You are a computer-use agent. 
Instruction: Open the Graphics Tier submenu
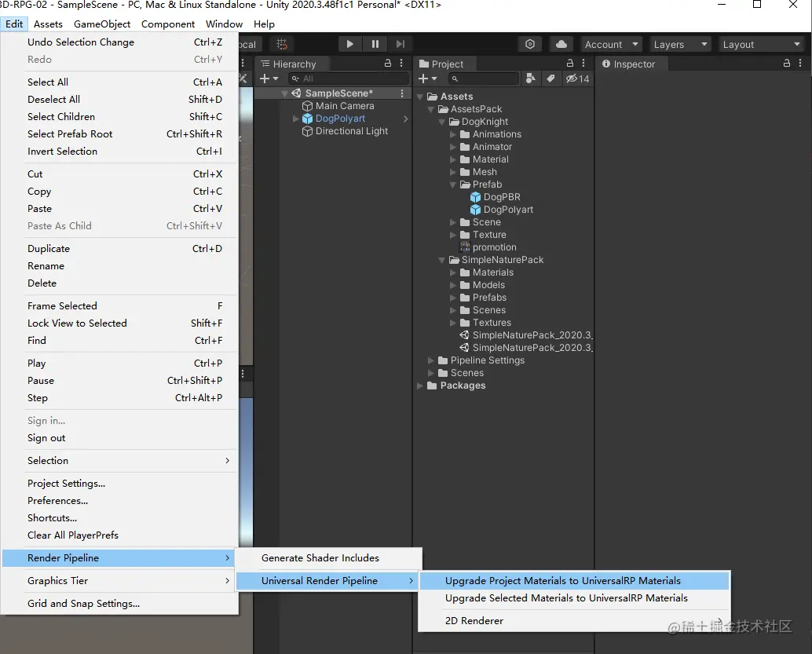click(119, 580)
